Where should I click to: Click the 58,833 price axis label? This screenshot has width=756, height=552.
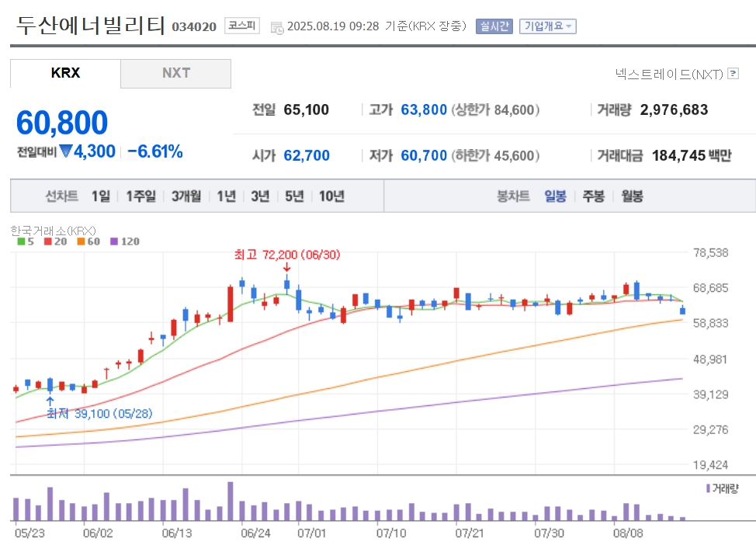coord(710,323)
